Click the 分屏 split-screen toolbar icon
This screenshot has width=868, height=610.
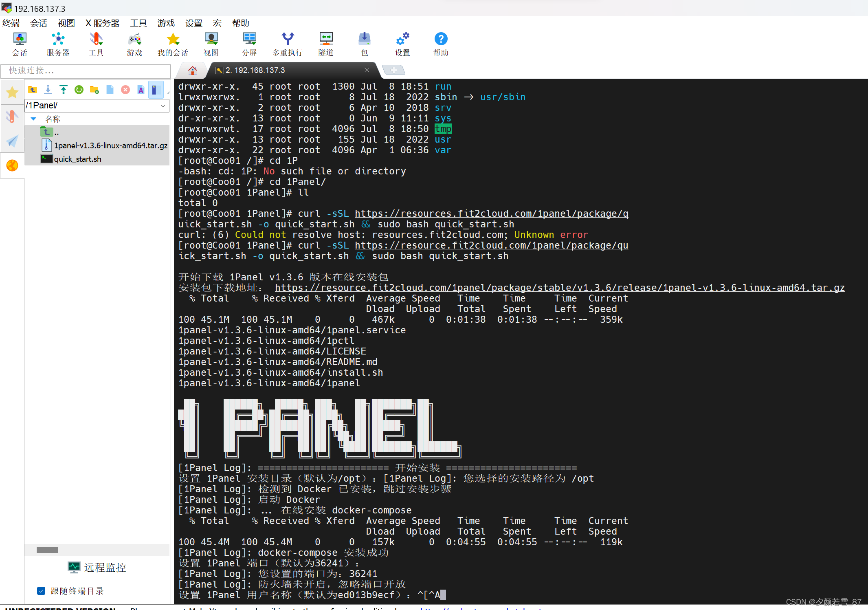[x=249, y=44]
